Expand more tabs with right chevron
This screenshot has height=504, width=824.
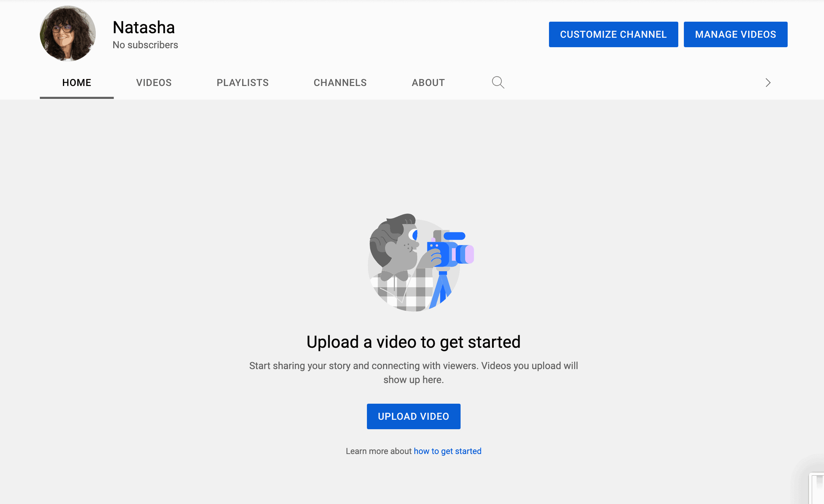coord(768,82)
